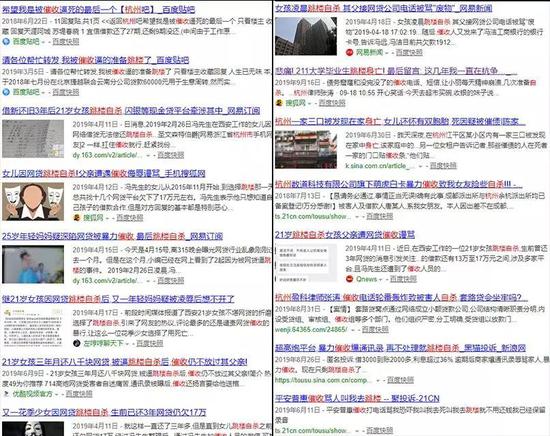Click chat-screenshot thumbnail of 21岁跳楼自杀女孩父亲 result
Viewport: 550px width, 436px height.
pos(306,263)
